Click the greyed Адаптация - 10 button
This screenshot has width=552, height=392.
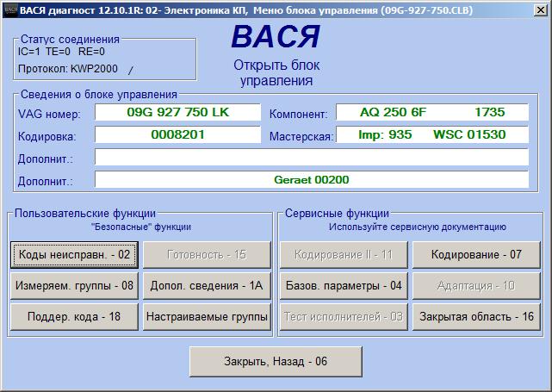click(x=476, y=286)
